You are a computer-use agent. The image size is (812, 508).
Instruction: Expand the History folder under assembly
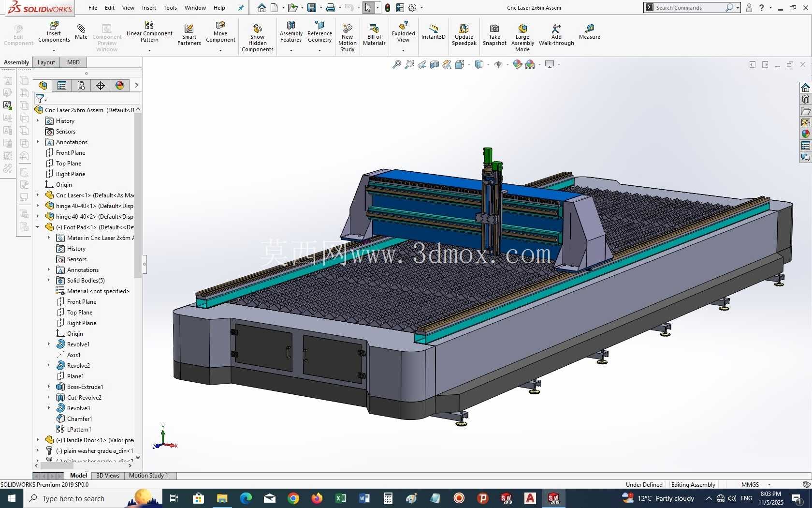pyautogui.click(x=38, y=121)
